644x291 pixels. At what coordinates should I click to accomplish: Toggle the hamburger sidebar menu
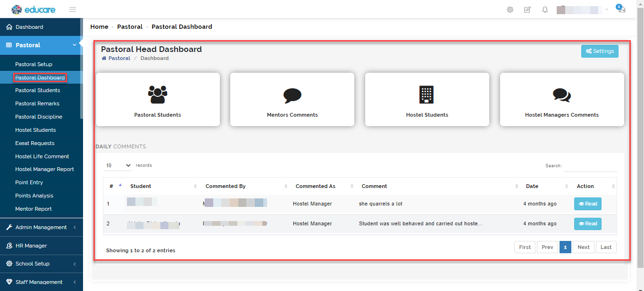(73, 9)
